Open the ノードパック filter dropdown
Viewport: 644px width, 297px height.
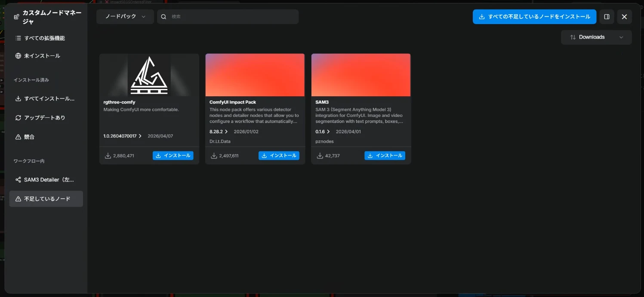click(125, 17)
